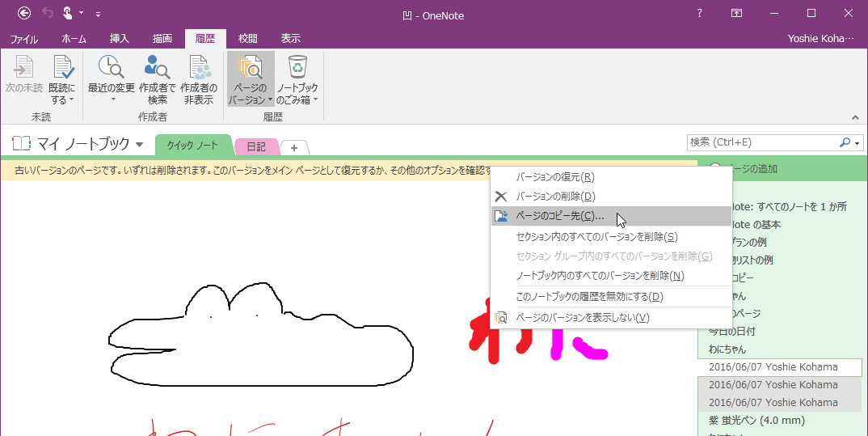Screen dimensions: 868x436
Task: Switch to the 校閲 tab
Action: coord(247,38)
